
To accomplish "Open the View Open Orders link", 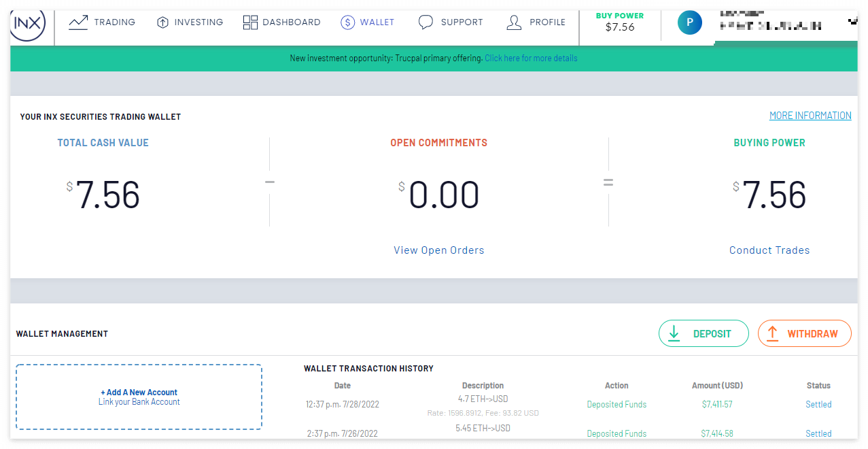I will pos(439,250).
